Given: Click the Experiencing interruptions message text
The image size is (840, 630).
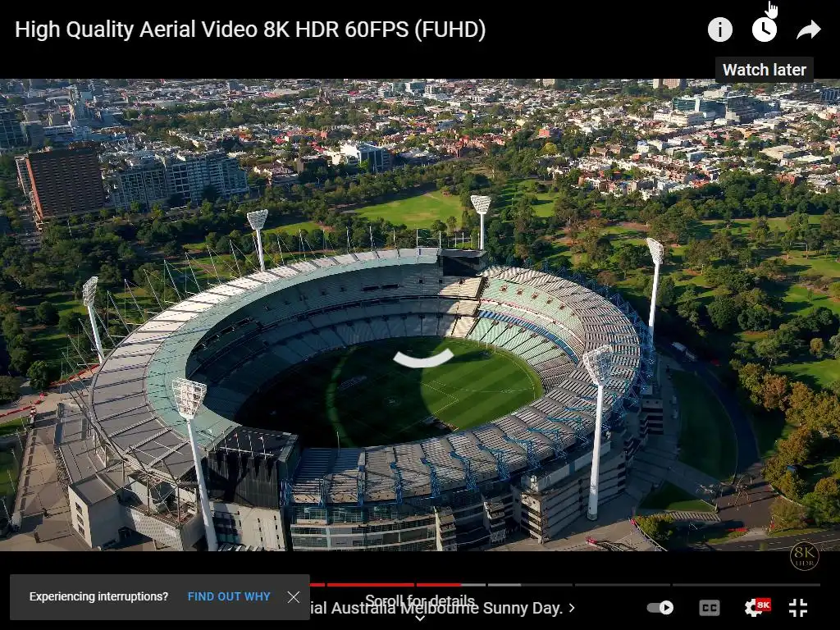Looking at the screenshot, I should coord(98,597).
